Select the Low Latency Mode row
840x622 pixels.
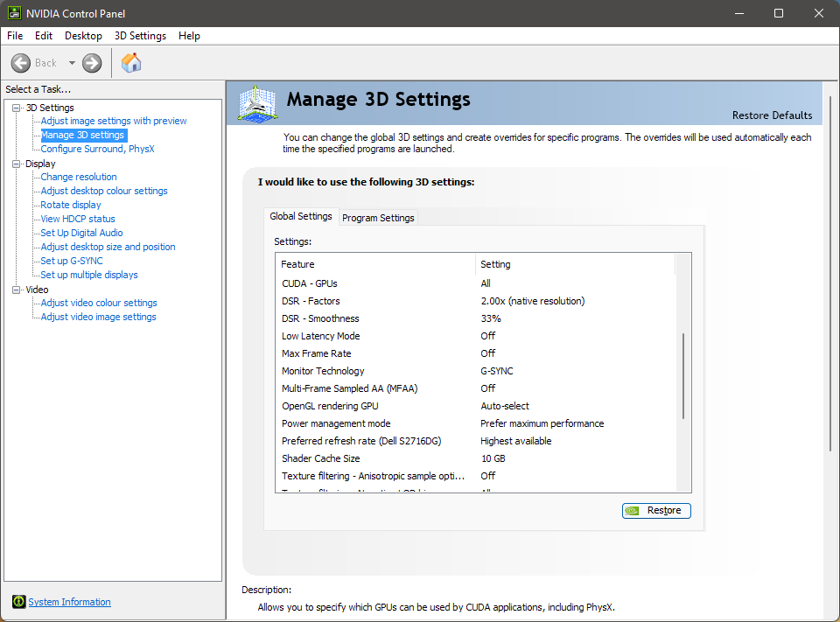476,336
